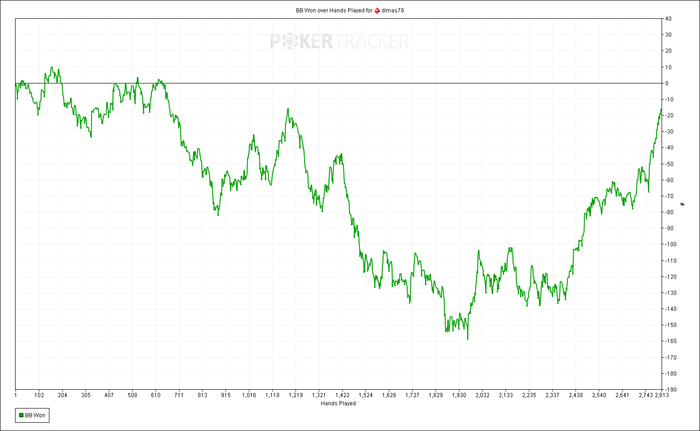Image resolution: width=700 pixels, height=431 pixels.
Task: Click y-axis value -100
Action: (670, 244)
